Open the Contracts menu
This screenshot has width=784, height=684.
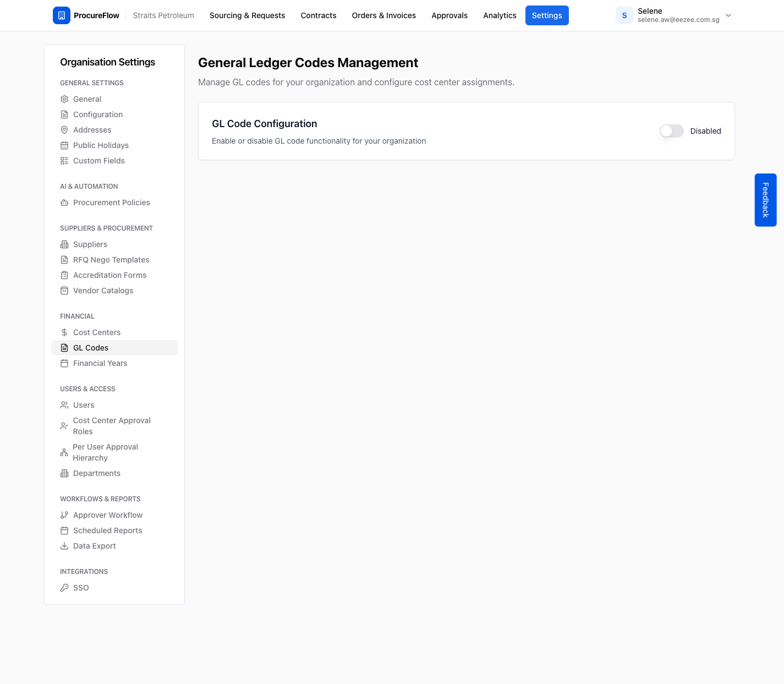coord(319,15)
